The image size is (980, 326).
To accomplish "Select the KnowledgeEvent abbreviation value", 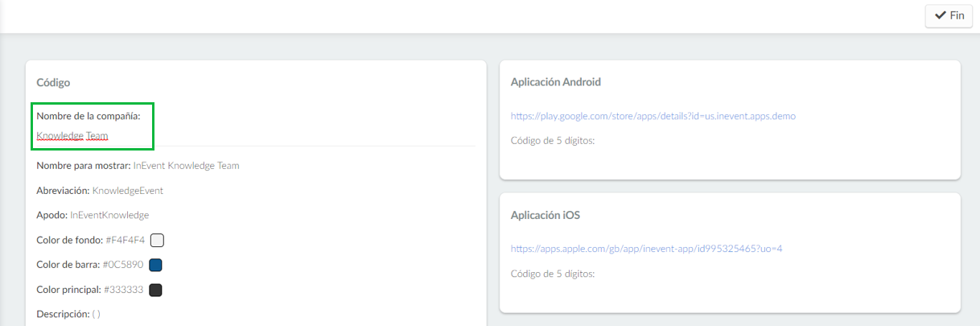I will click(128, 191).
